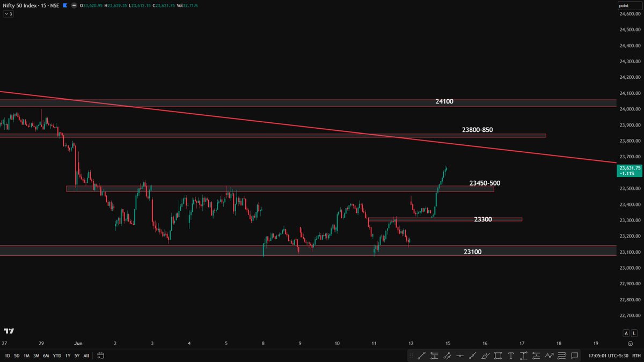Select the Text annotation tool
Image resolution: width=644 pixels, height=362 pixels.
tap(511, 356)
